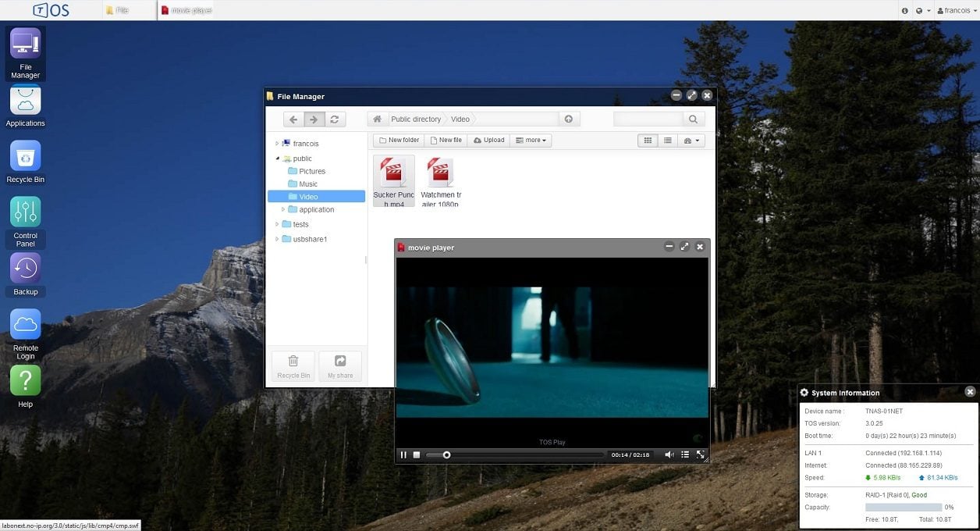
Task: Close the System Information panel
Action: point(970,392)
